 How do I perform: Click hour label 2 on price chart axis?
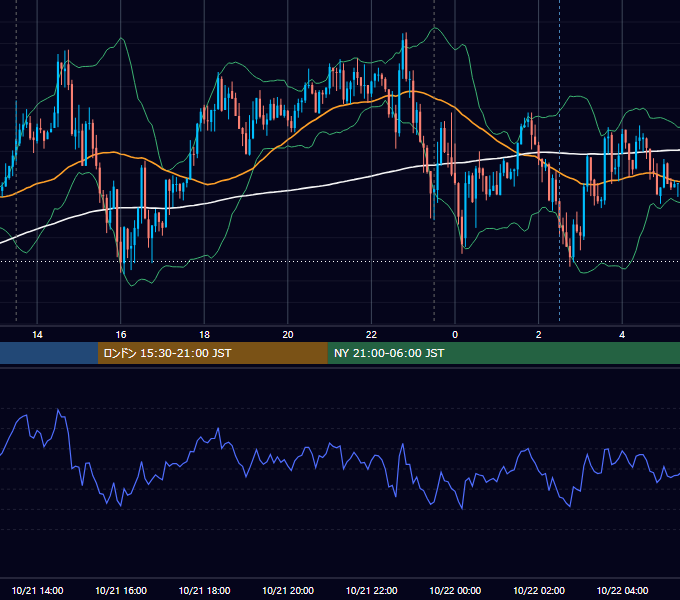click(x=539, y=335)
